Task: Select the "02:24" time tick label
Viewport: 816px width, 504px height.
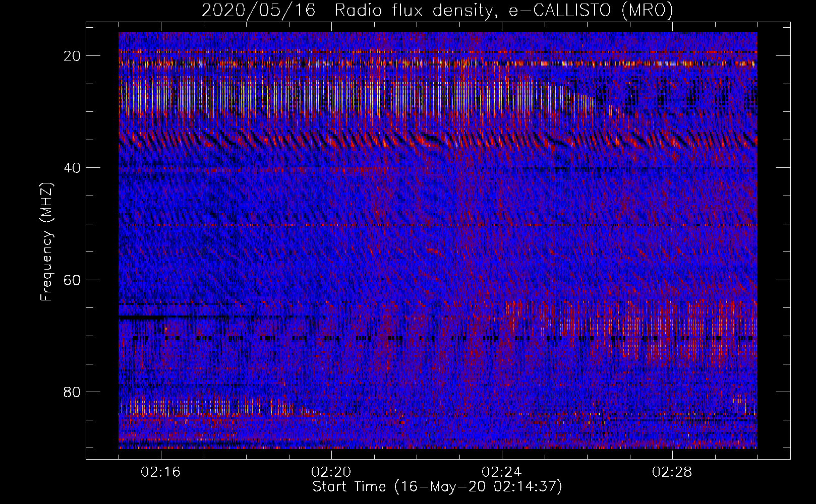Action: pyautogui.click(x=502, y=472)
